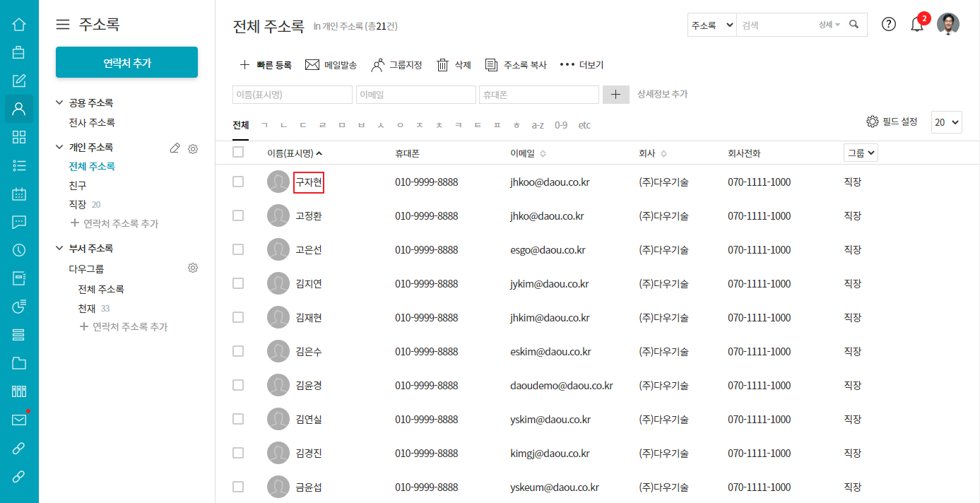Open the 직장 address book link
The image size is (980, 503).
[77, 204]
